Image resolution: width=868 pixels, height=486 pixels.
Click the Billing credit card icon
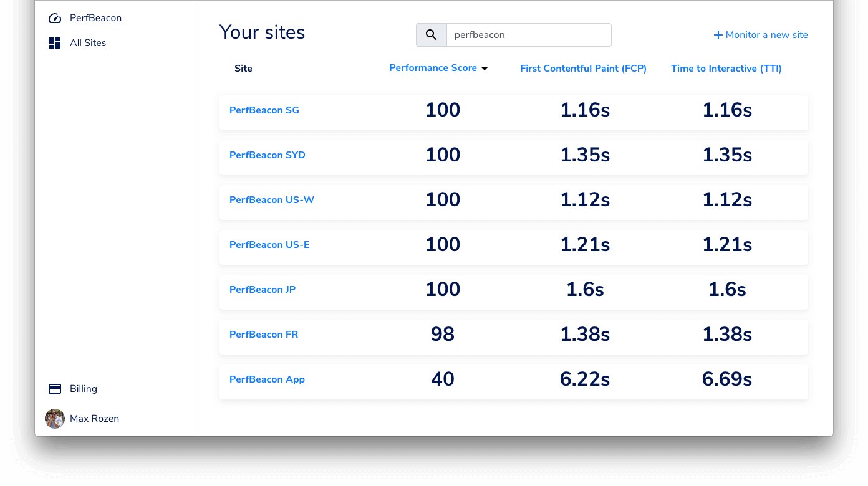pyautogui.click(x=55, y=389)
